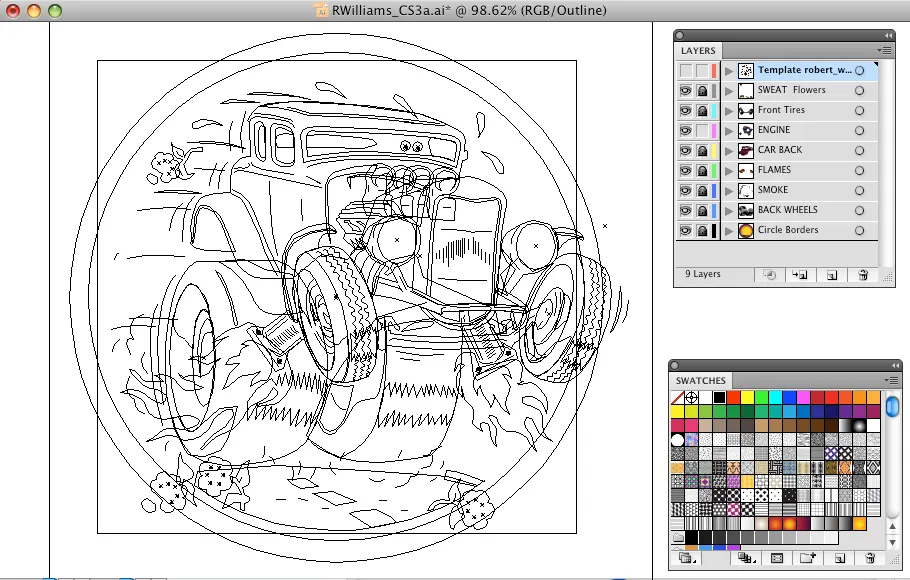Select the SWATCHES tab
The image size is (910, 580).
point(700,380)
